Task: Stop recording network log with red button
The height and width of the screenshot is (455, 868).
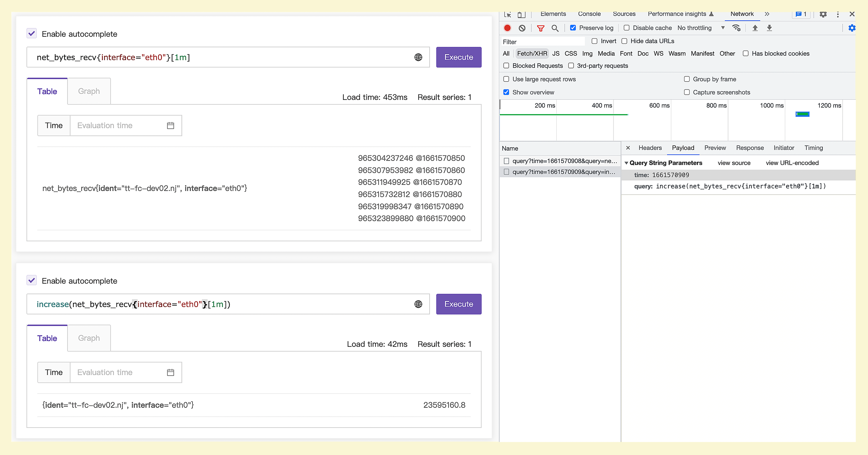Action: [x=507, y=28]
